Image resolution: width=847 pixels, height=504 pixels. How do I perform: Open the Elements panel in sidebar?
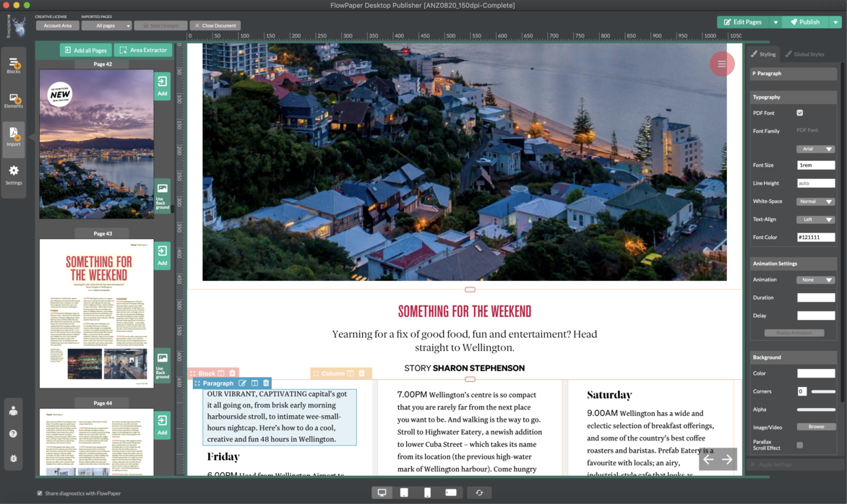tap(14, 100)
